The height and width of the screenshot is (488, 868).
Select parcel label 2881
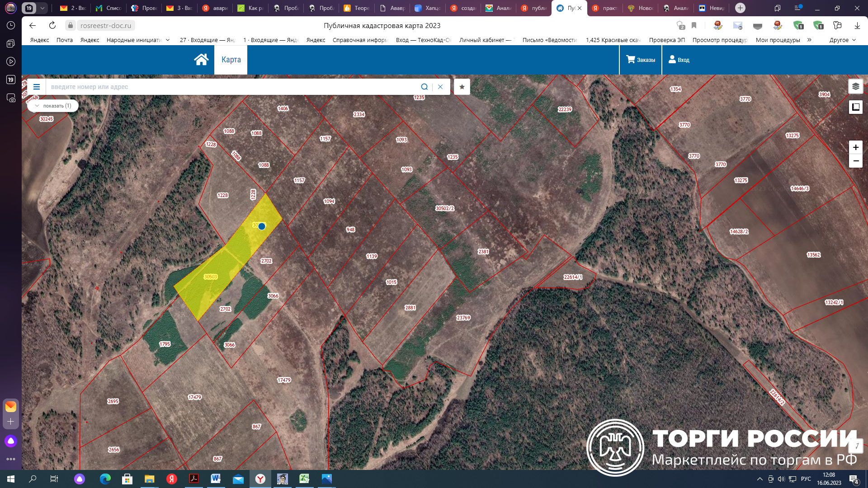coord(410,308)
